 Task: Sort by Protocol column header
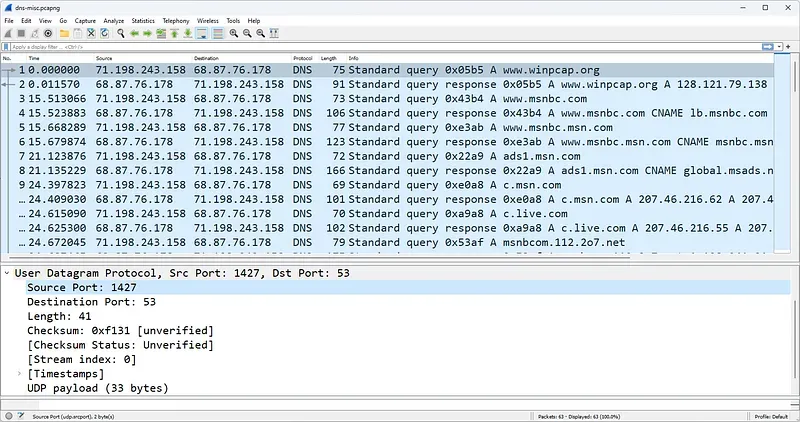tap(305, 58)
